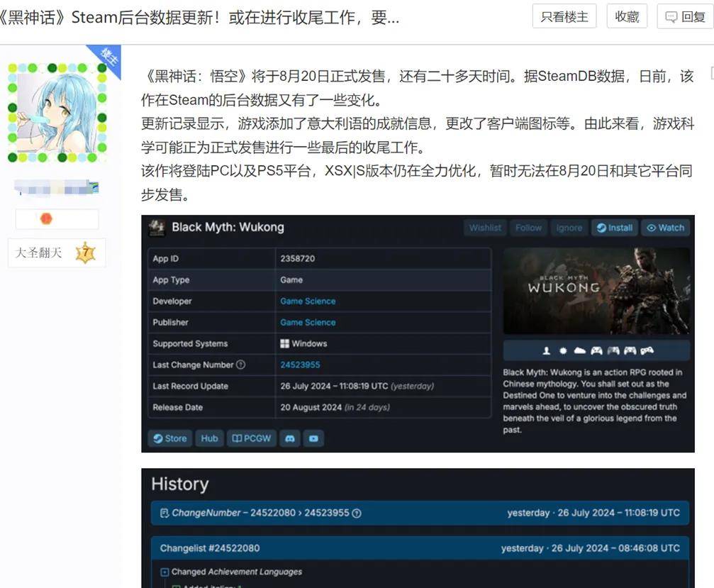This screenshot has width=714, height=588.
Task: Open the Store button with Steam logo
Action: (x=170, y=438)
